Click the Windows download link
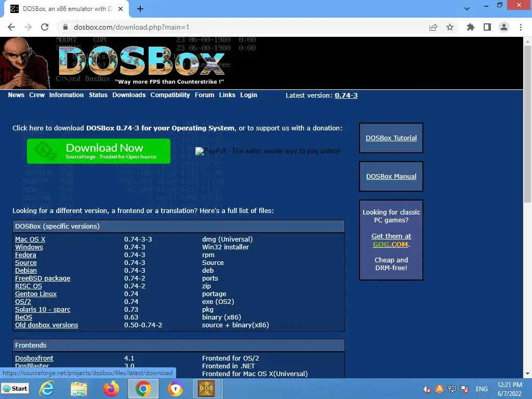Screen dimensions: 532x399 (29, 247)
